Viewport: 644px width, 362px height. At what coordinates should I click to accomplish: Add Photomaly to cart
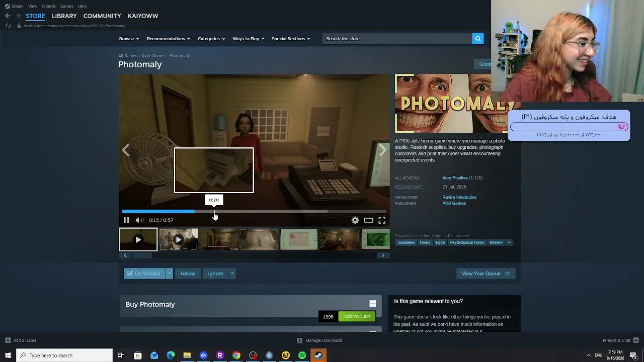(357, 317)
